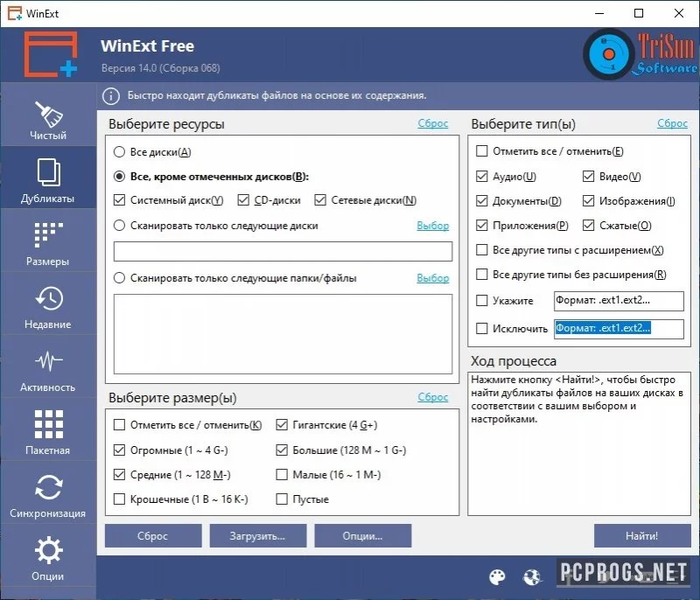This screenshot has height=600, width=700.
Task: Click the disks list input field
Action: coord(283,252)
